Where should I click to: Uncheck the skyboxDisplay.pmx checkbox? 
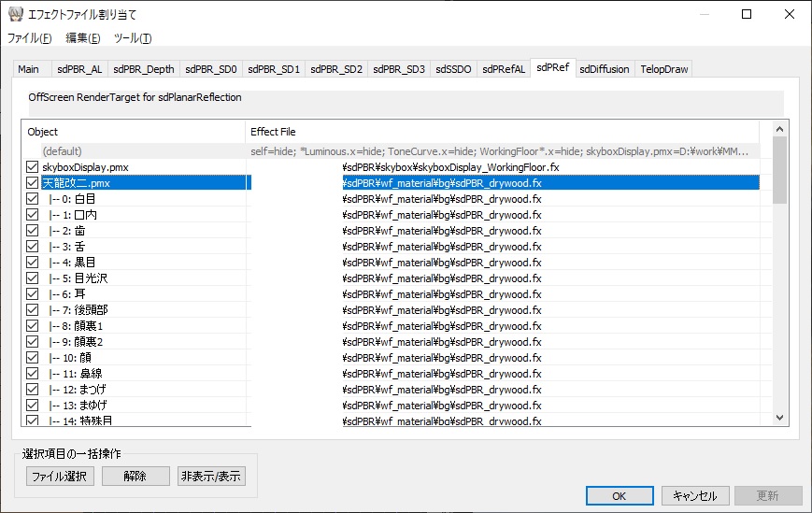click(33, 167)
